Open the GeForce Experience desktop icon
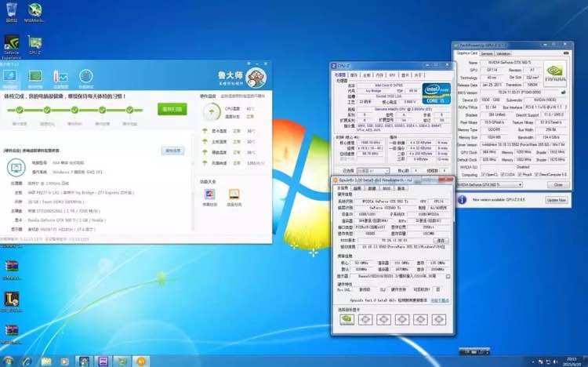Image resolution: width=588 pixels, height=367 pixels. coord(12,47)
